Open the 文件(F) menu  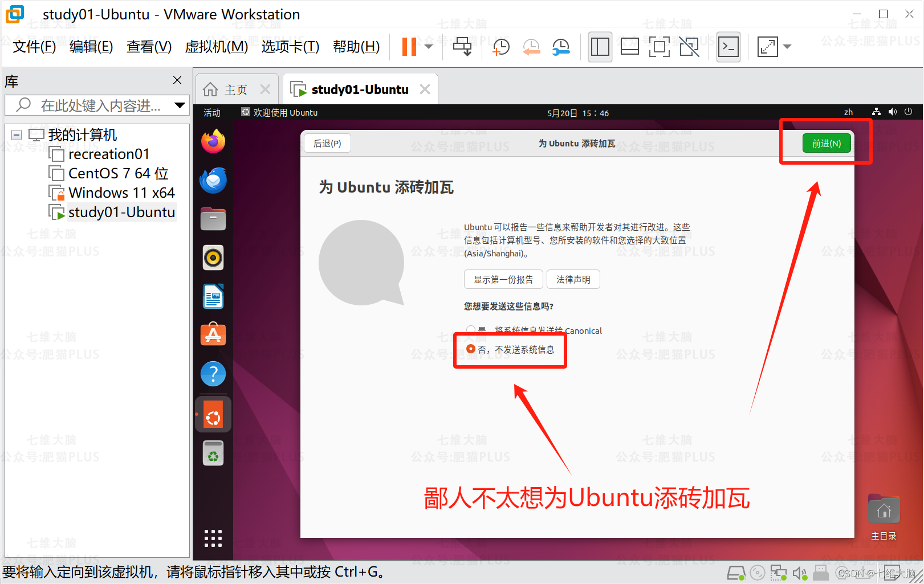[x=34, y=47]
